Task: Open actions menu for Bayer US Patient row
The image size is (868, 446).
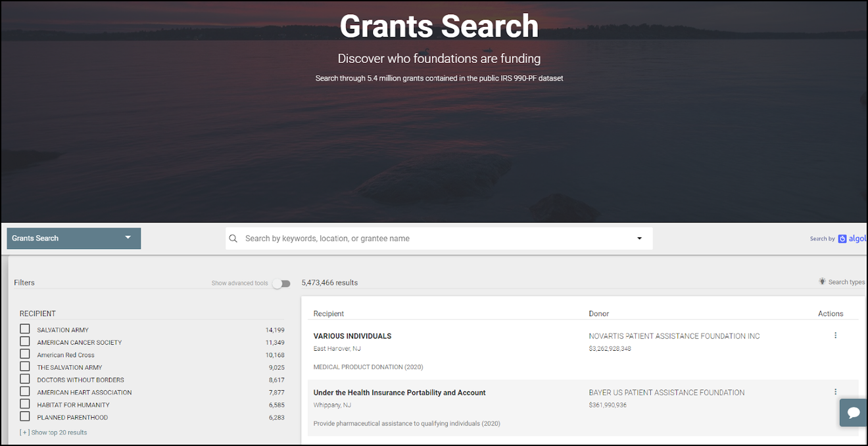Action: (x=835, y=392)
